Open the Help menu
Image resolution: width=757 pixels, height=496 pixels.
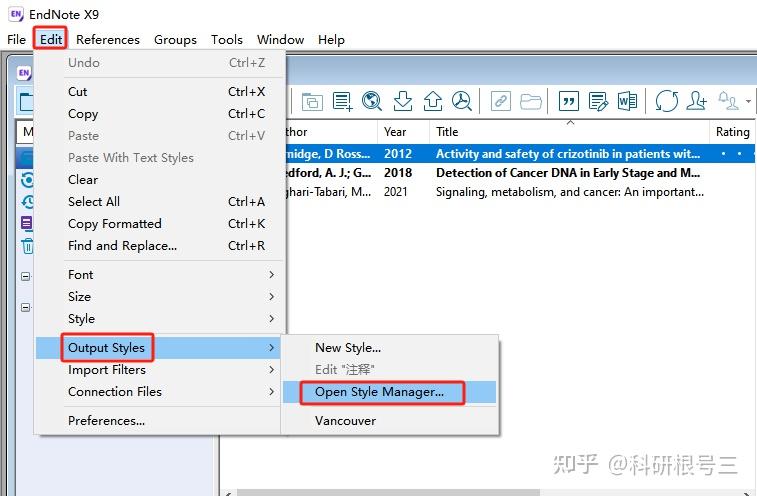coord(331,40)
